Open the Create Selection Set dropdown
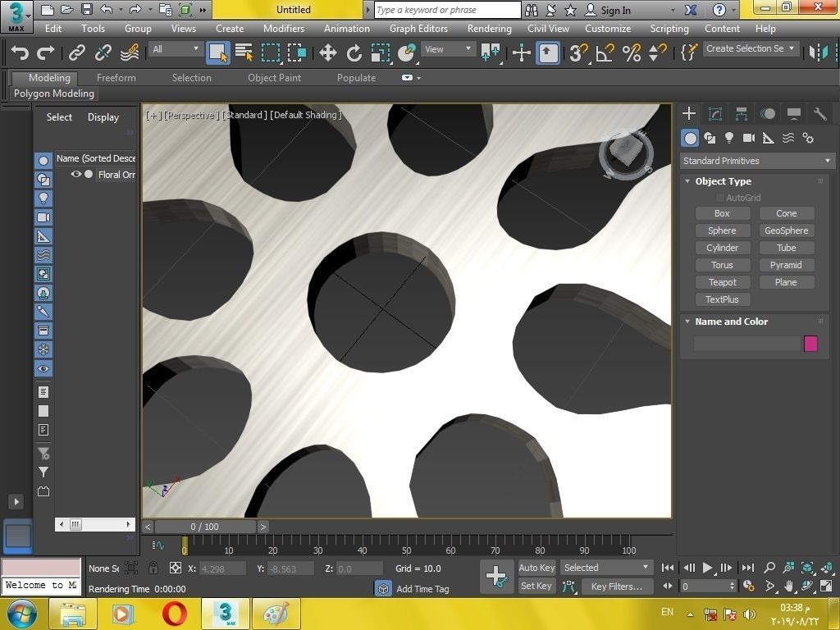This screenshot has width=840, height=630. (x=751, y=48)
